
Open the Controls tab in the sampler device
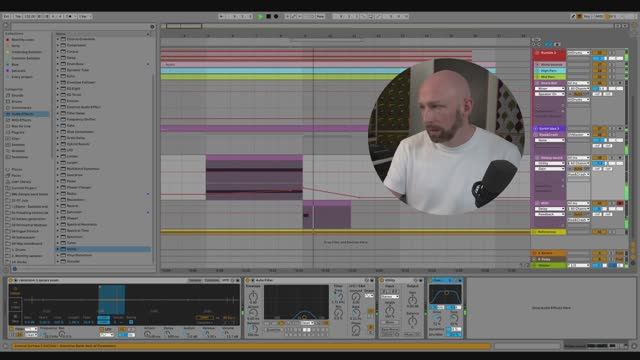211,280
